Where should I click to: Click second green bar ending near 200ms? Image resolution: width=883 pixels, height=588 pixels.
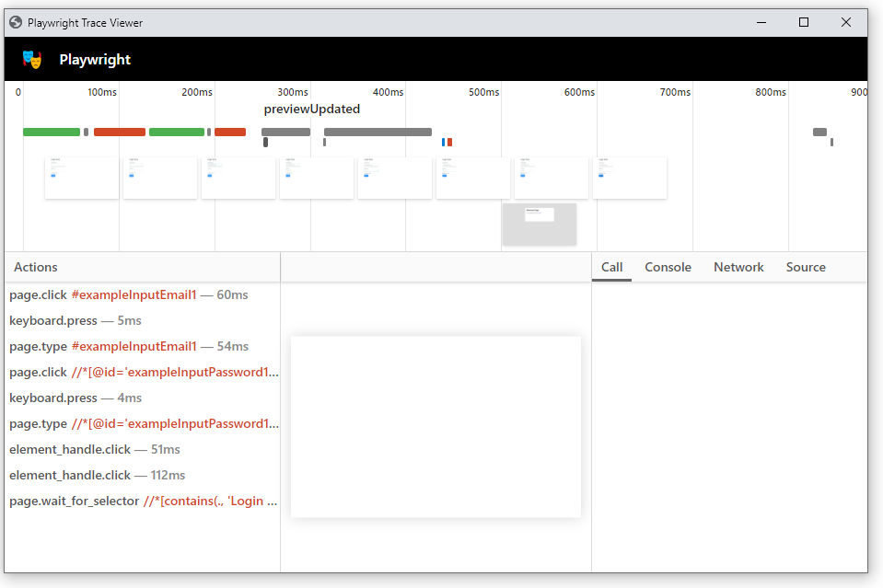tap(176, 133)
